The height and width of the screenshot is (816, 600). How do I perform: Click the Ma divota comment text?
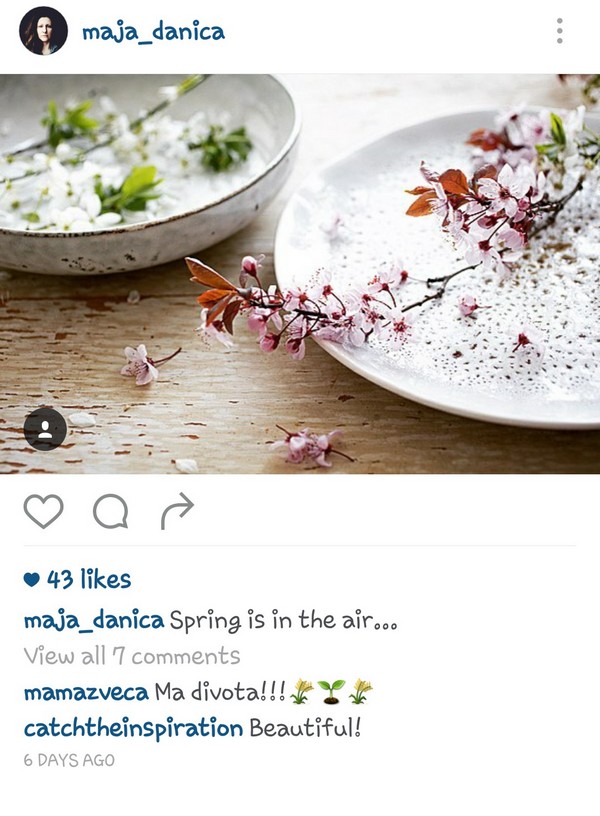[221, 692]
